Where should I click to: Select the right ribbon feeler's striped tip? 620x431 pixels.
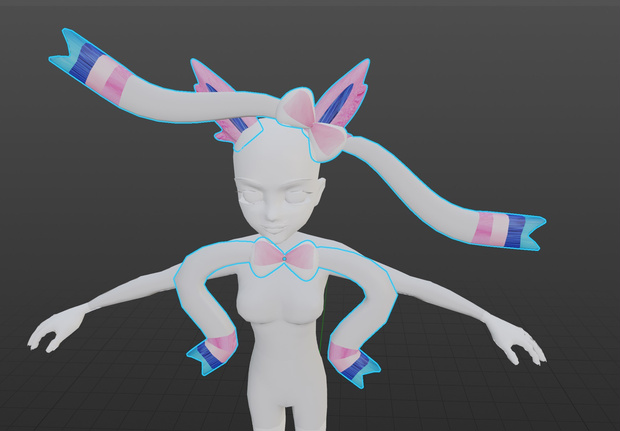[x=509, y=230]
